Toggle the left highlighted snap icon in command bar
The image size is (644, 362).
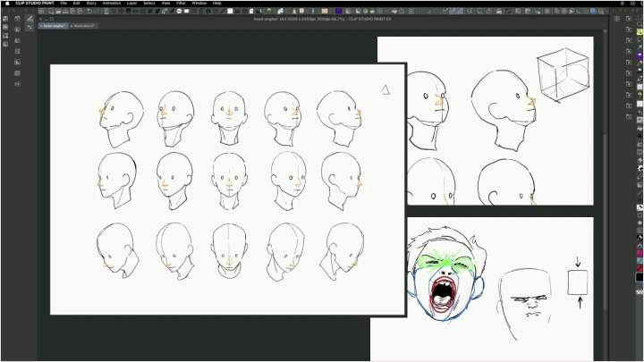click(x=453, y=11)
